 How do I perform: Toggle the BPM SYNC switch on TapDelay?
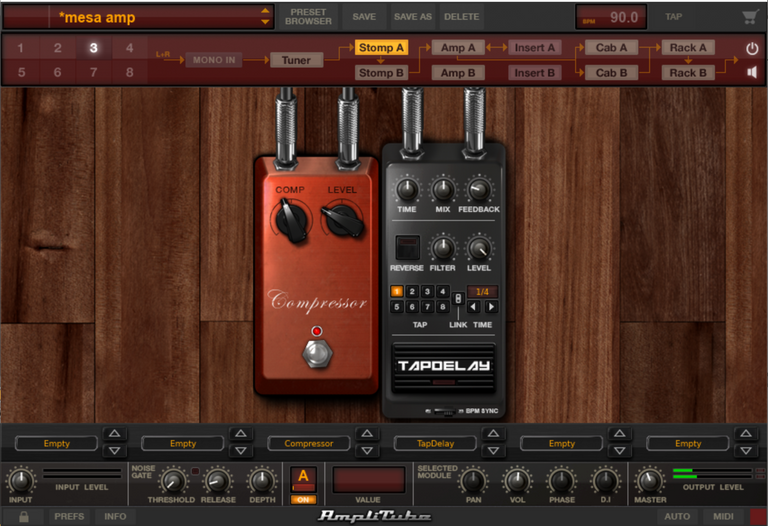click(x=445, y=411)
